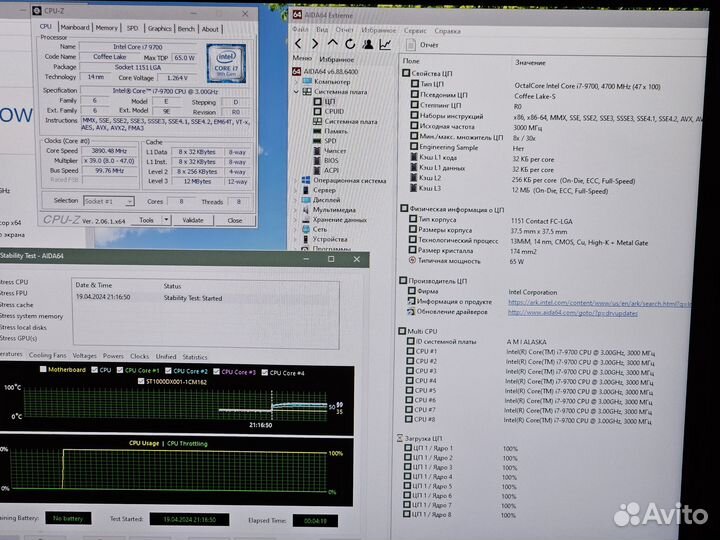Switch to Cooling Fans tab in Stability Test
720x540 pixels.
point(48,355)
